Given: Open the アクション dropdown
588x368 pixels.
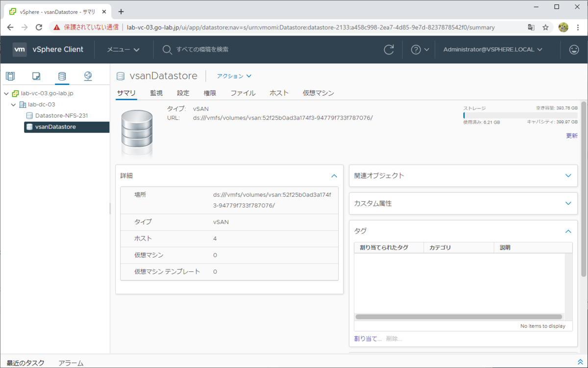Looking at the screenshot, I should coord(234,76).
